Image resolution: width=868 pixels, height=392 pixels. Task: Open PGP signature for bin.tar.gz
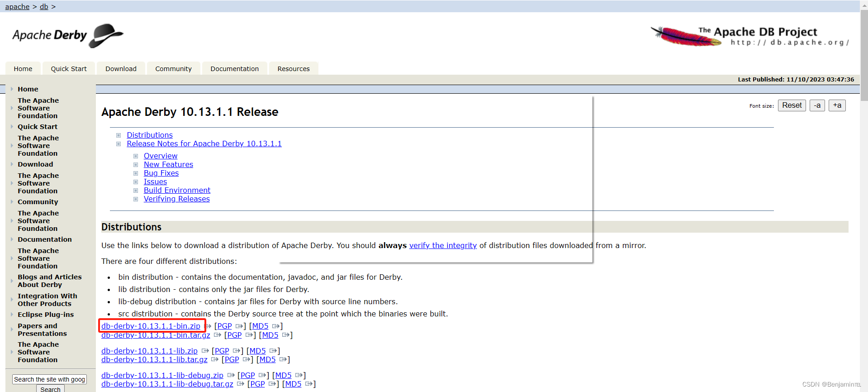(x=234, y=335)
